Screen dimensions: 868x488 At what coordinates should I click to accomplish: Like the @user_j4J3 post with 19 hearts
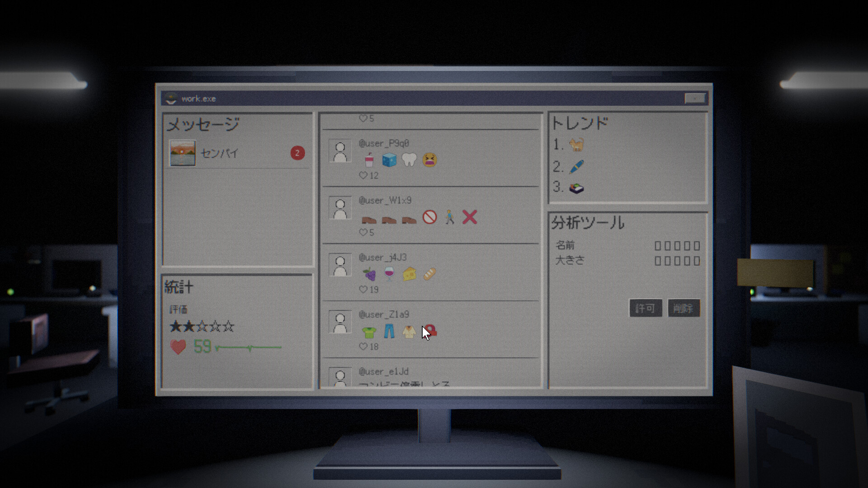tap(363, 290)
